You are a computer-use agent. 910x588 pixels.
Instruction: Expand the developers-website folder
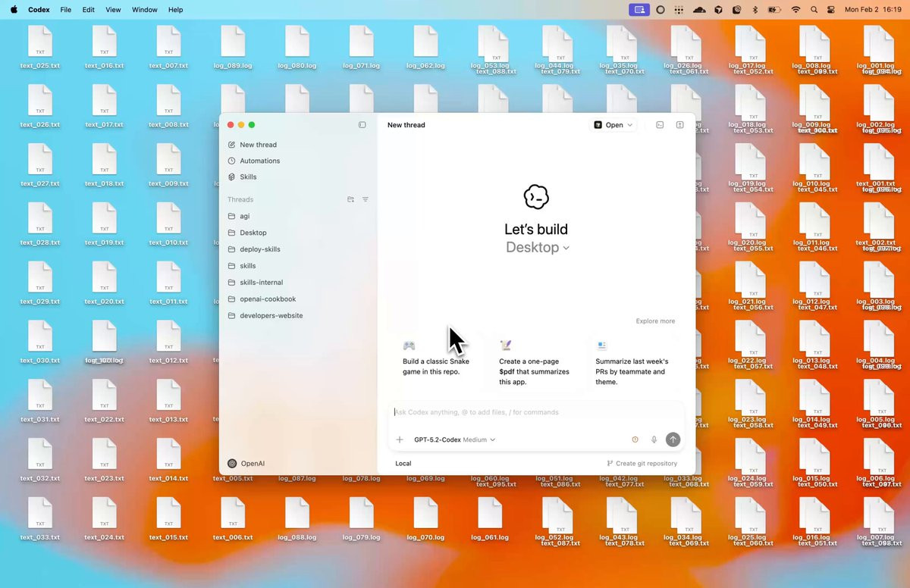pos(298,316)
